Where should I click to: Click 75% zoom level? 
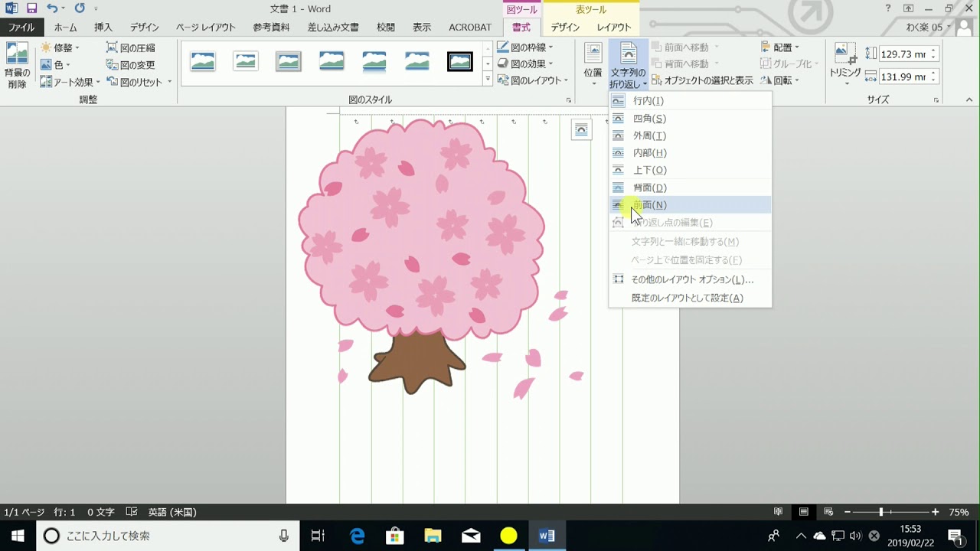[959, 512]
